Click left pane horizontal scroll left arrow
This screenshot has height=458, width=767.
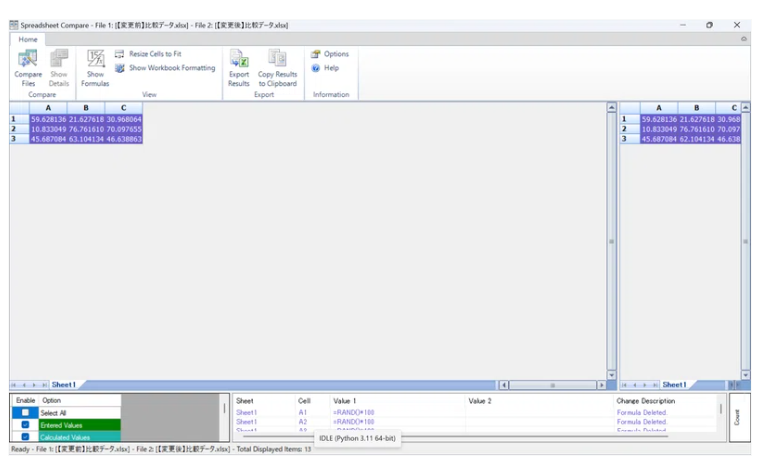pos(504,385)
